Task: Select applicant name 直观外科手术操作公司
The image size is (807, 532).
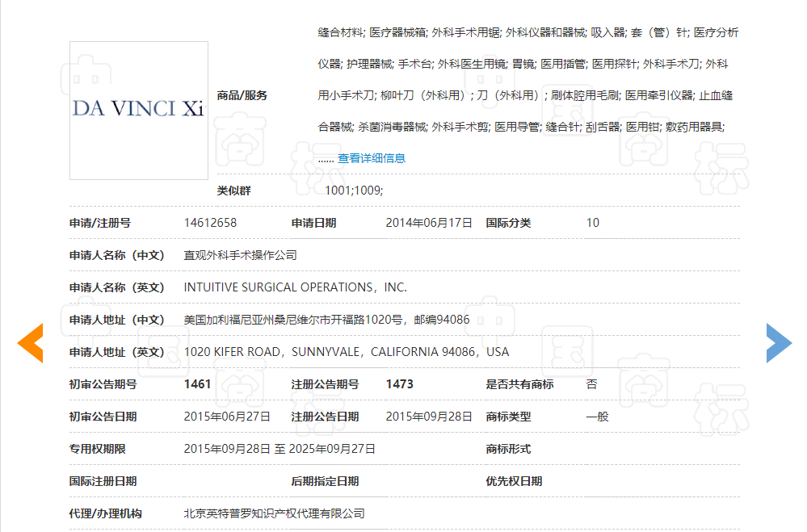Action: [x=241, y=255]
